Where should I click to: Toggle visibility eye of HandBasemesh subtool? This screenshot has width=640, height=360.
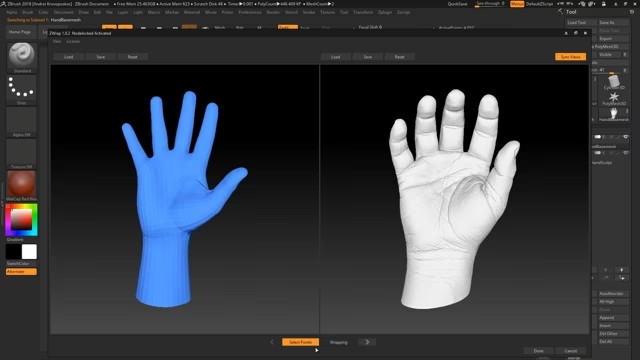(x=625, y=137)
